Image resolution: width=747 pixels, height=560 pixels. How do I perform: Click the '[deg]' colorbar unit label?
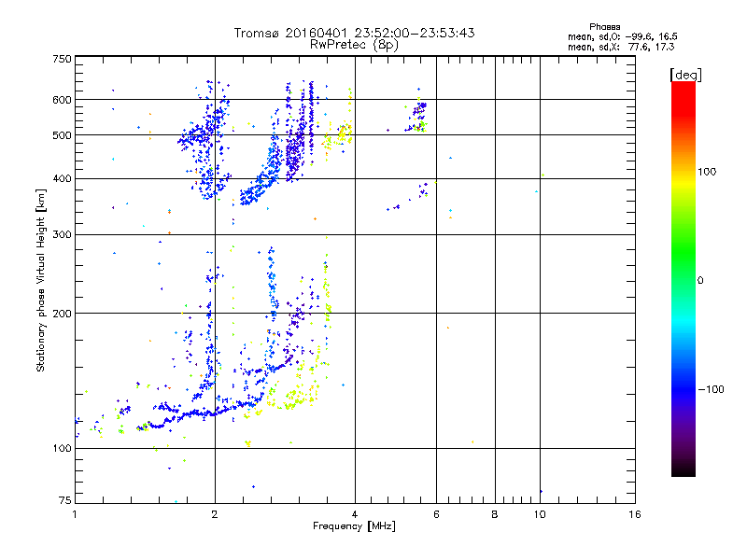[685, 75]
